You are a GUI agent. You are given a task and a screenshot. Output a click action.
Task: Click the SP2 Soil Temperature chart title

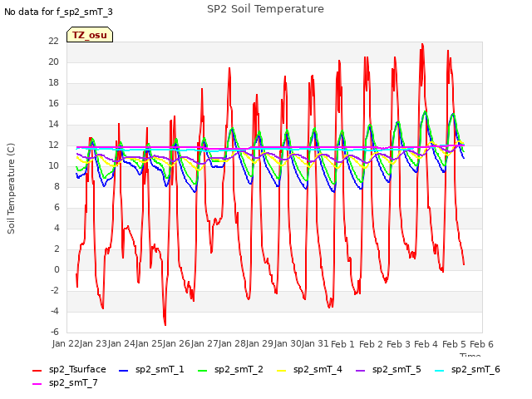265,9
